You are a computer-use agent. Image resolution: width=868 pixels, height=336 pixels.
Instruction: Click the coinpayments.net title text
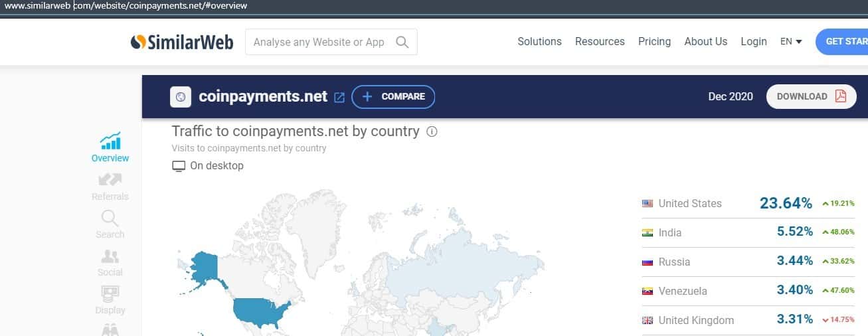(263, 97)
